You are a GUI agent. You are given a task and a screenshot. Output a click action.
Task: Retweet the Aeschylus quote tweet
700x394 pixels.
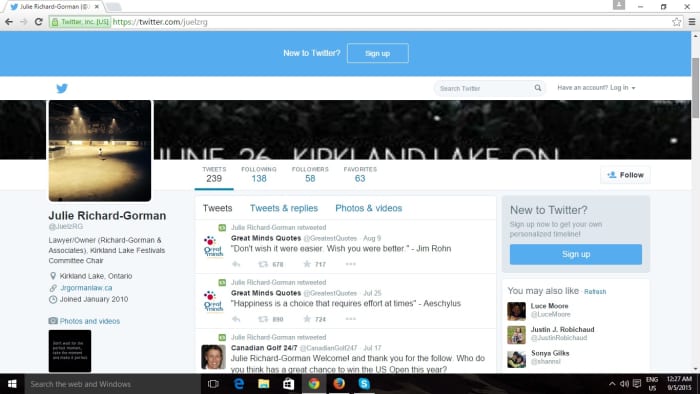coord(263,319)
